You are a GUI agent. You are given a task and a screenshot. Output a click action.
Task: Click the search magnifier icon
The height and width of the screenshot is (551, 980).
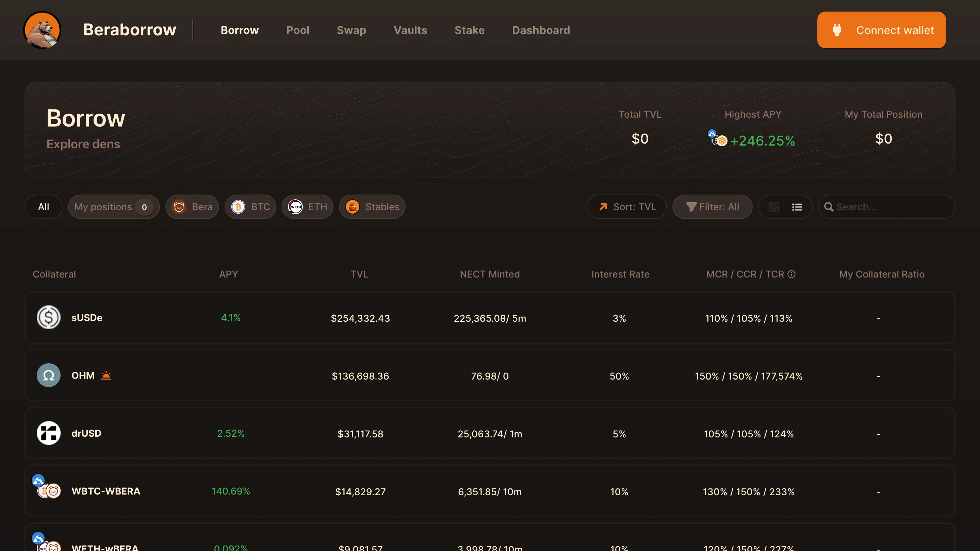click(829, 207)
